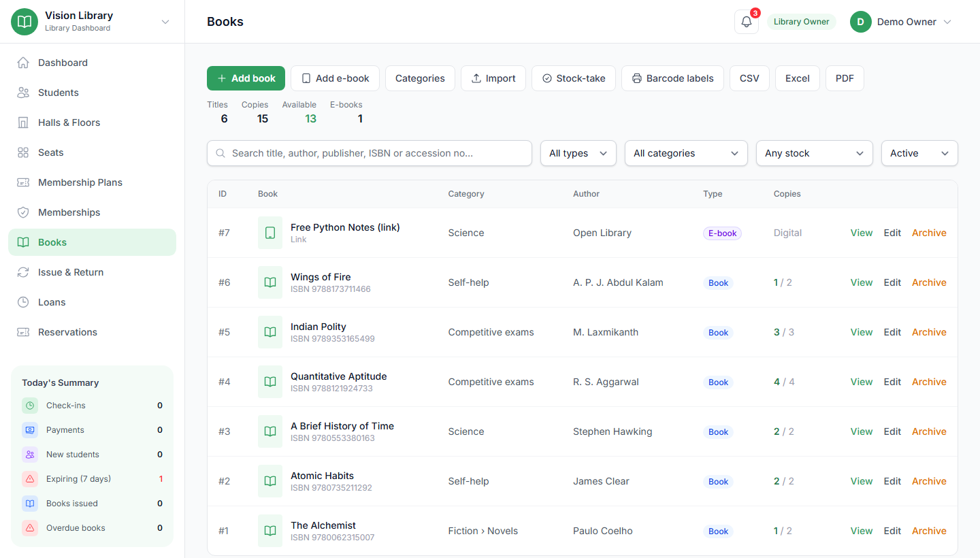Click the Atomic Habits book icon
This screenshot has height=558, width=980.
270,481
